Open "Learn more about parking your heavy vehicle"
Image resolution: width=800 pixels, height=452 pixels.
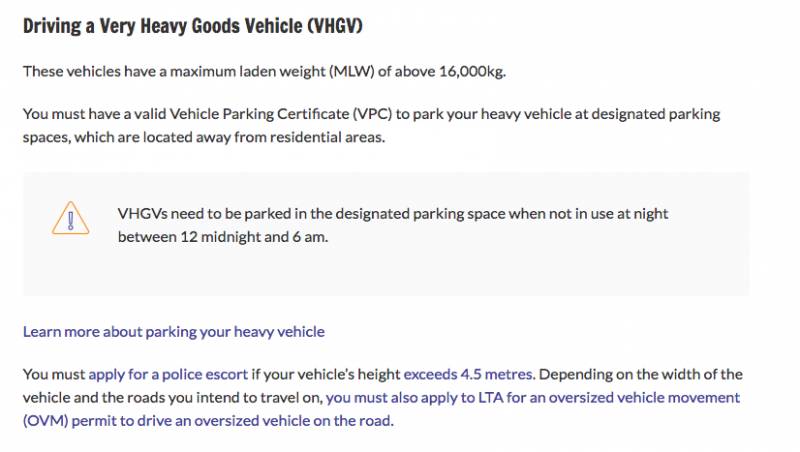[173, 331]
